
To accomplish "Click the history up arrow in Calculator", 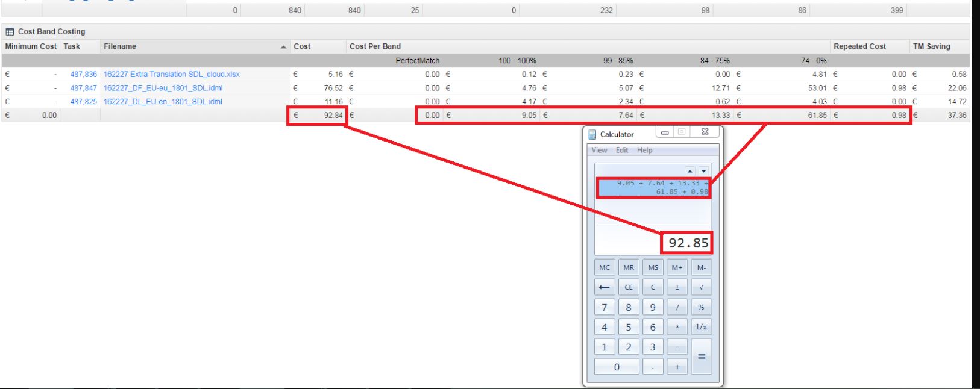I will click(690, 171).
